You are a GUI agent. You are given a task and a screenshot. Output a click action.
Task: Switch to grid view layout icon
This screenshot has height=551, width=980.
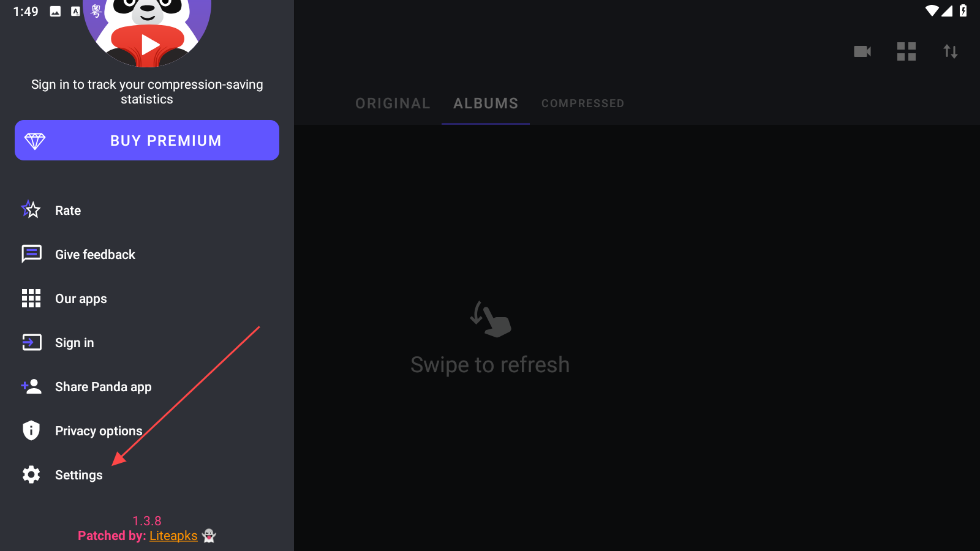907,51
